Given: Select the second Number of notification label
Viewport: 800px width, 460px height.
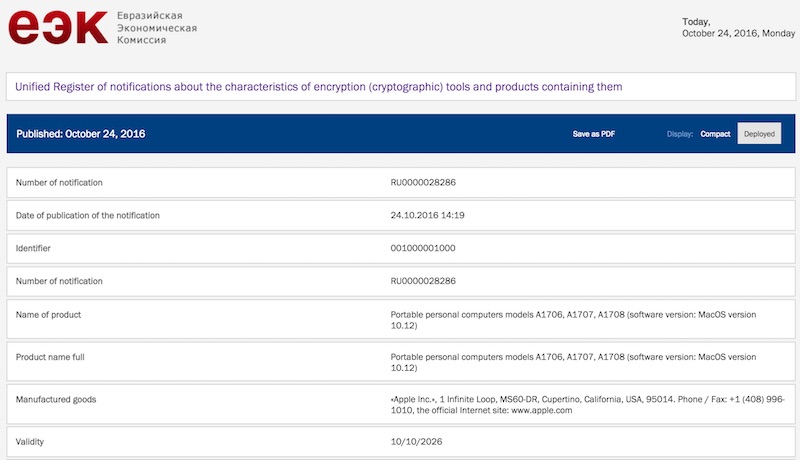Looking at the screenshot, I should tap(59, 281).
